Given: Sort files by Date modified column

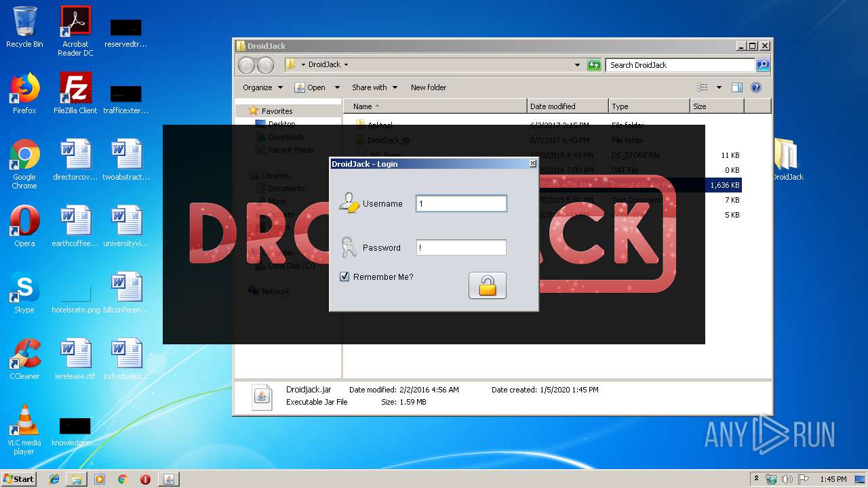Looking at the screenshot, I should pyautogui.click(x=568, y=106).
